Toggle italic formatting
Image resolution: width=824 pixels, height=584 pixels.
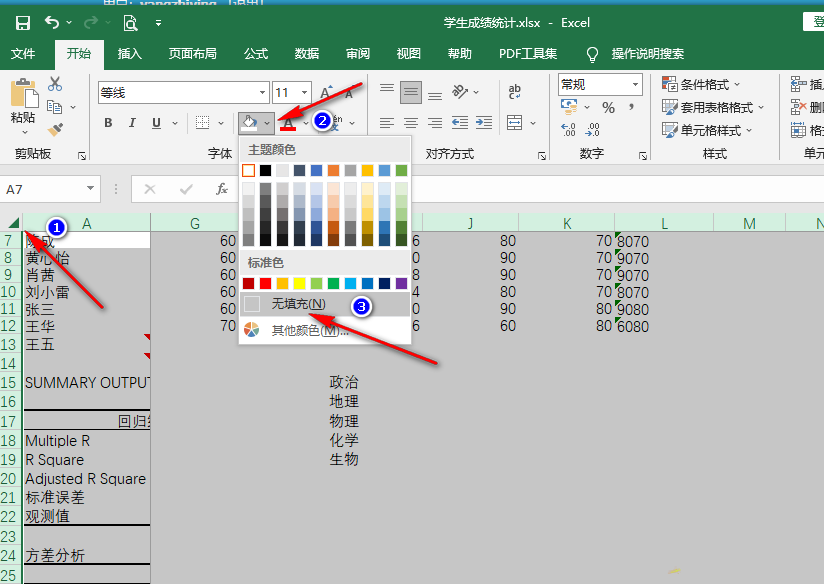click(x=132, y=122)
